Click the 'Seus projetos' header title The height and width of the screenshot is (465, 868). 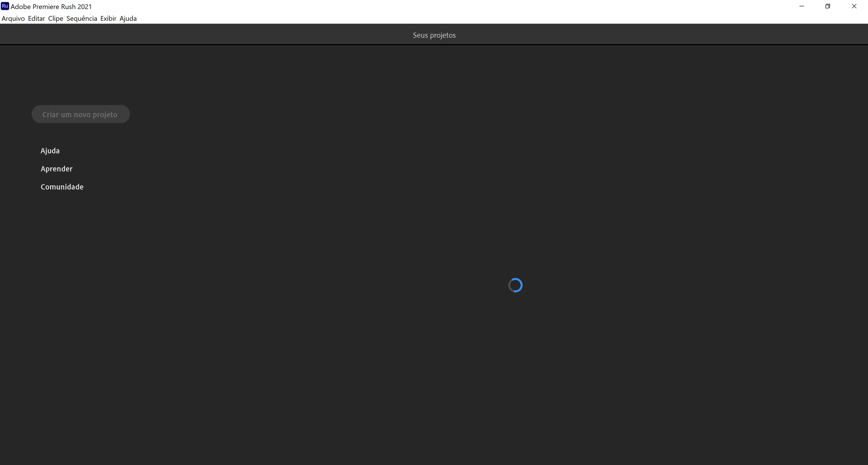[434, 35]
